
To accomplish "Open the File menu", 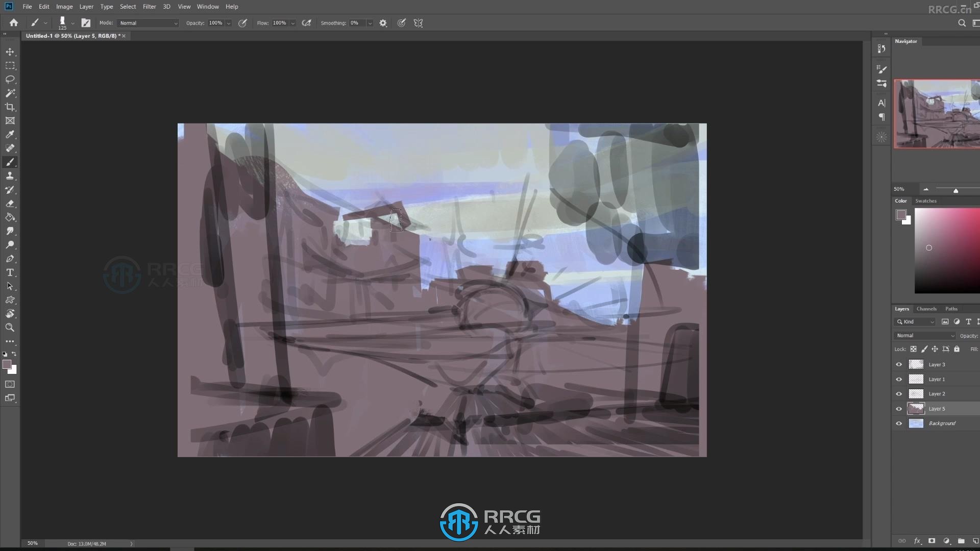I will pos(27,7).
